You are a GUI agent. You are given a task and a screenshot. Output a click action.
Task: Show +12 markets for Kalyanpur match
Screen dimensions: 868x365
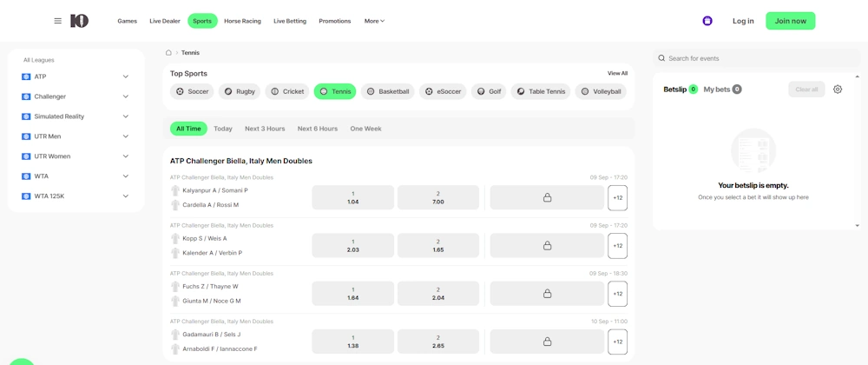(617, 198)
